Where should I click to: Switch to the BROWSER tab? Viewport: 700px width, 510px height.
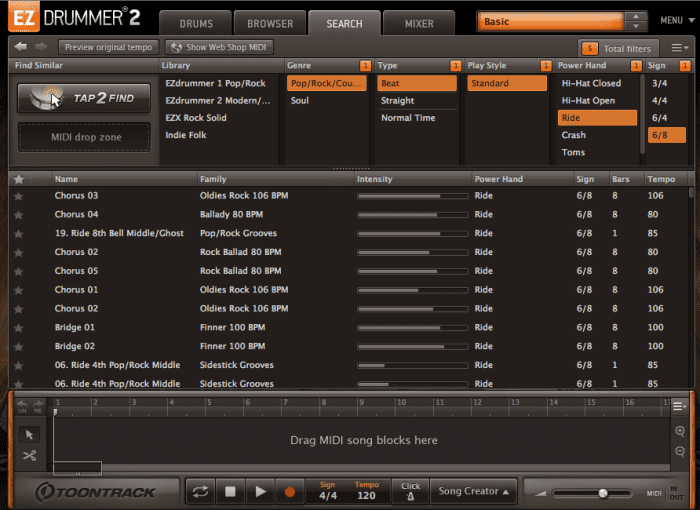[270, 23]
